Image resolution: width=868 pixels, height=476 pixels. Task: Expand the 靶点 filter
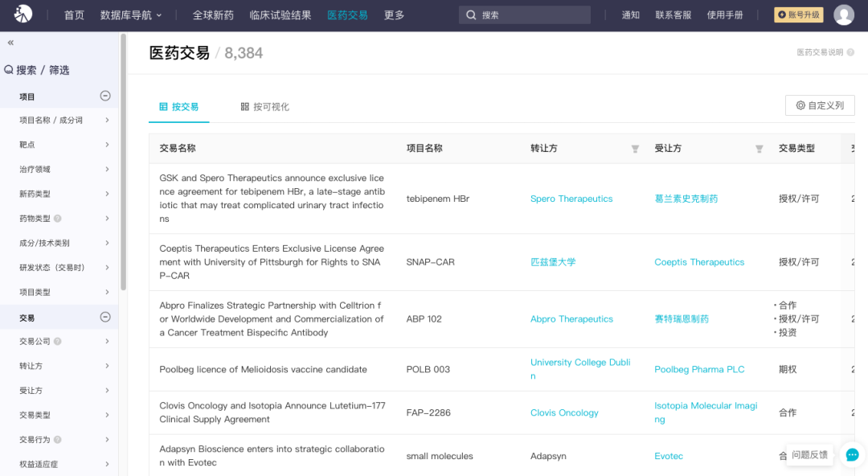(x=107, y=145)
